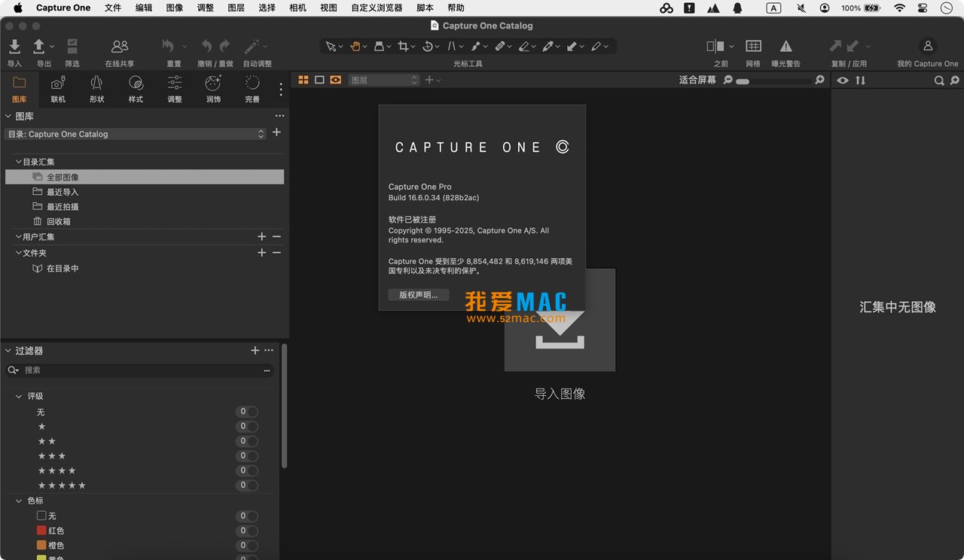The height and width of the screenshot is (560, 964).
Task: Select the eraser mask cursor tool
Action: (523, 47)
